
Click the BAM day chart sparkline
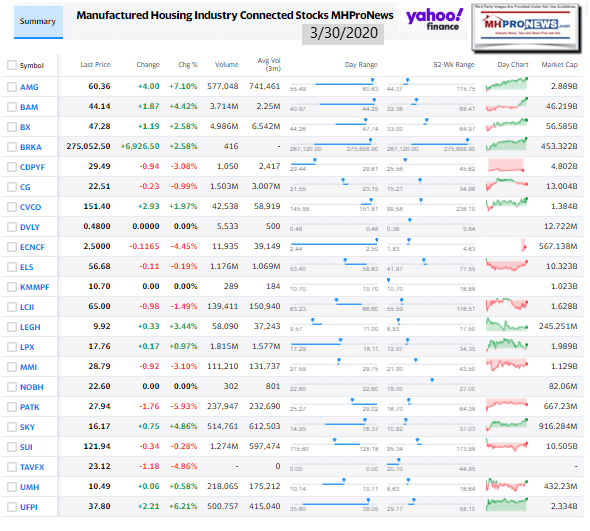coord(506,104)
